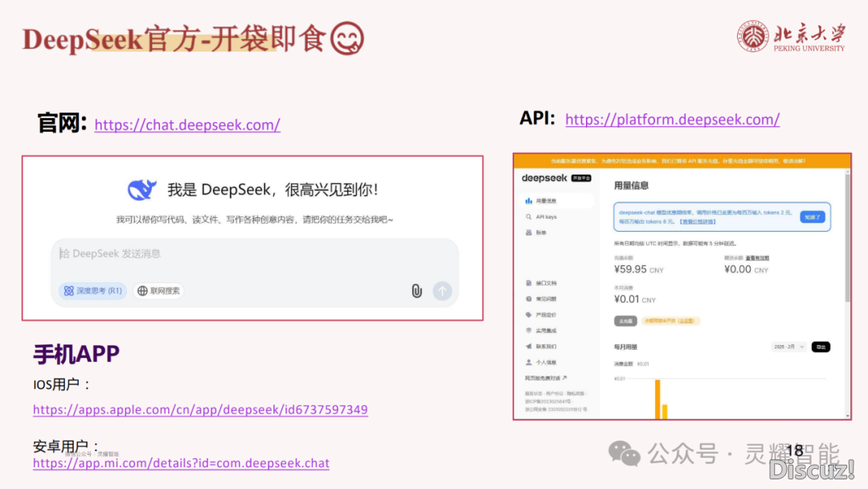This screenshot has height=489, width=868.
Task: Click the DeepSeek whale logo in chat
Action: coord(141,190)
